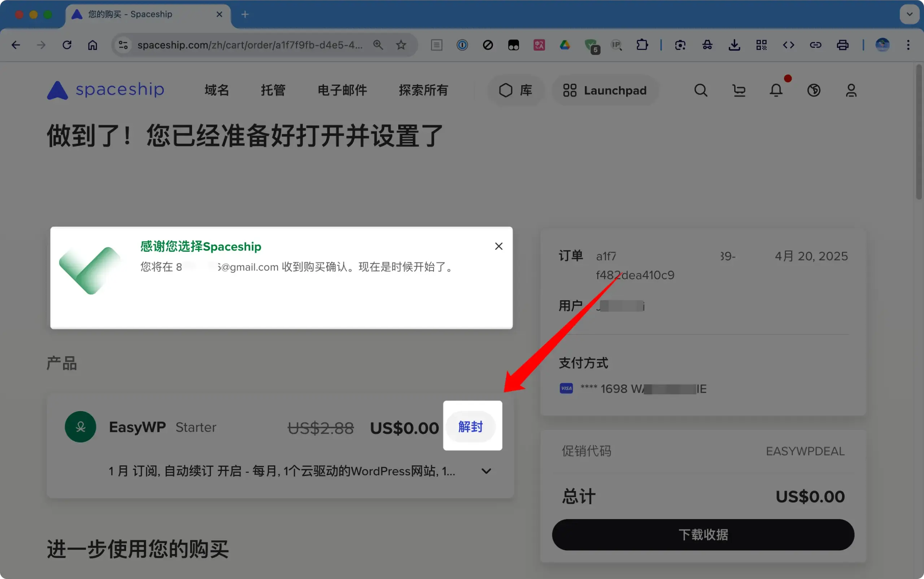Open the tab search dropdown arrow
Viewport: 924px width, 579px height.
coord(910,14)
